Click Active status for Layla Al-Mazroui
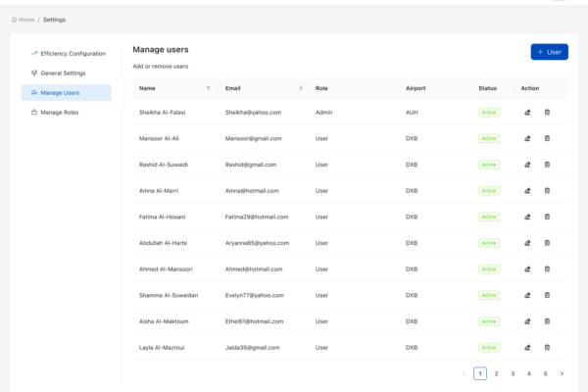The height and width of the screenshot is (392, 588). point(489,348)
